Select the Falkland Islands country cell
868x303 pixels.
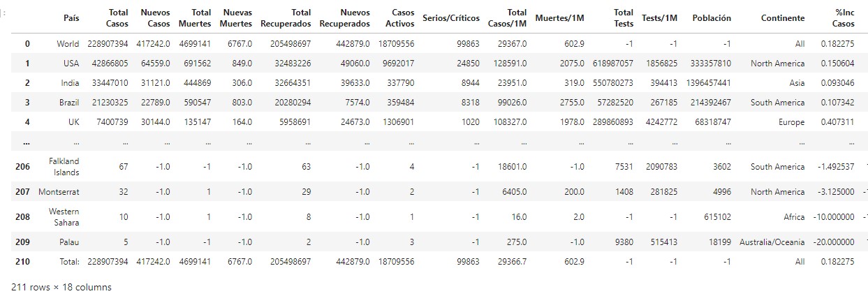(64, 167)
